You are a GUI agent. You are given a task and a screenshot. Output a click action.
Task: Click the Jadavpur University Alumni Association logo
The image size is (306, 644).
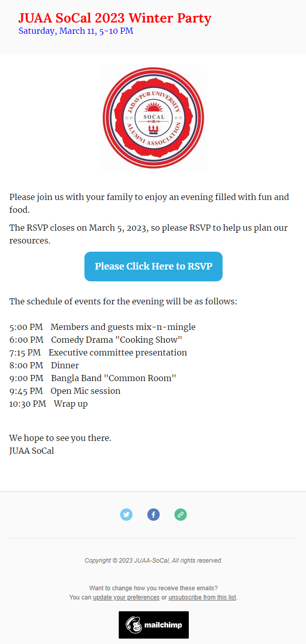click(x=154, y=118)
